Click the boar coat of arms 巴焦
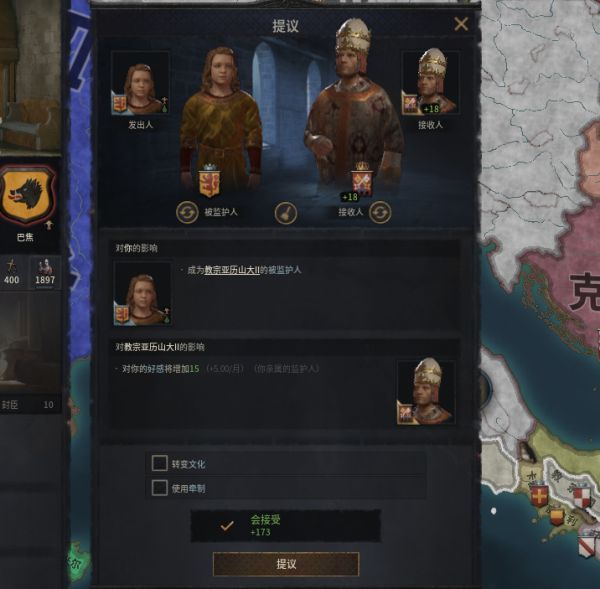The height and width of the screenshot is (589, 600). click(x=28, y=195)
